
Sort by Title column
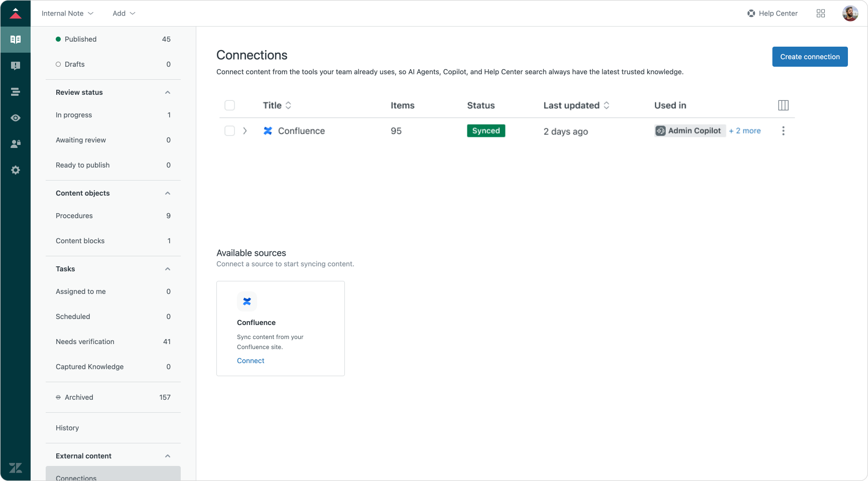tap(277, 105)
